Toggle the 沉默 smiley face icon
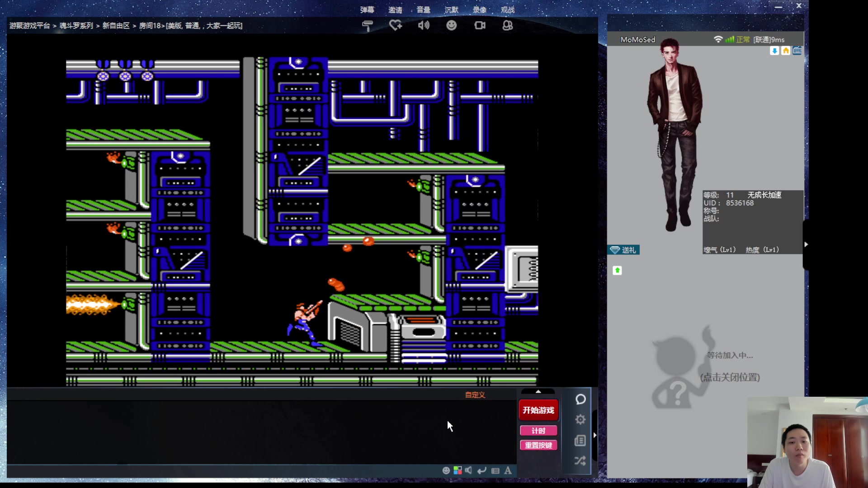Screen dimensions: 868x488 pos(451,26)
